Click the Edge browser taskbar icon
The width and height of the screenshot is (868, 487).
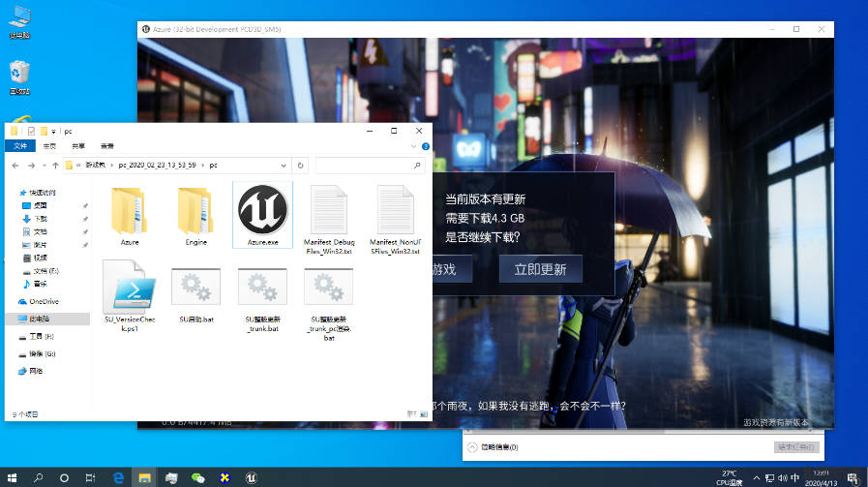pos(118,477)
